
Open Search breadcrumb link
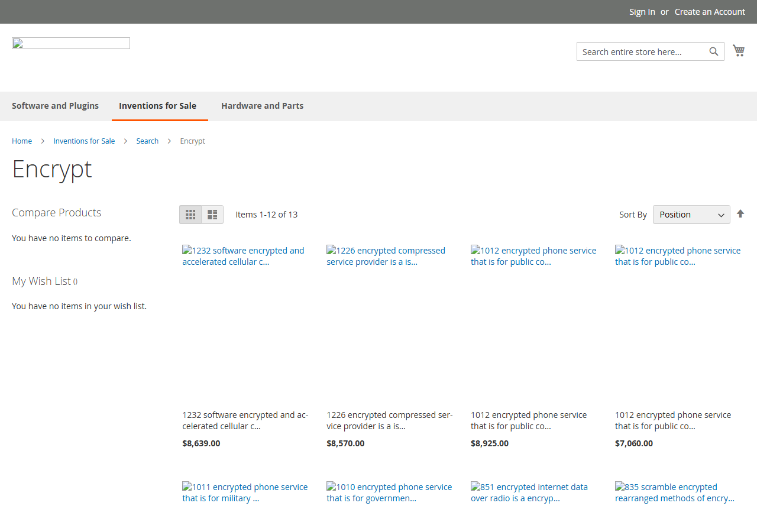[147, 141]
